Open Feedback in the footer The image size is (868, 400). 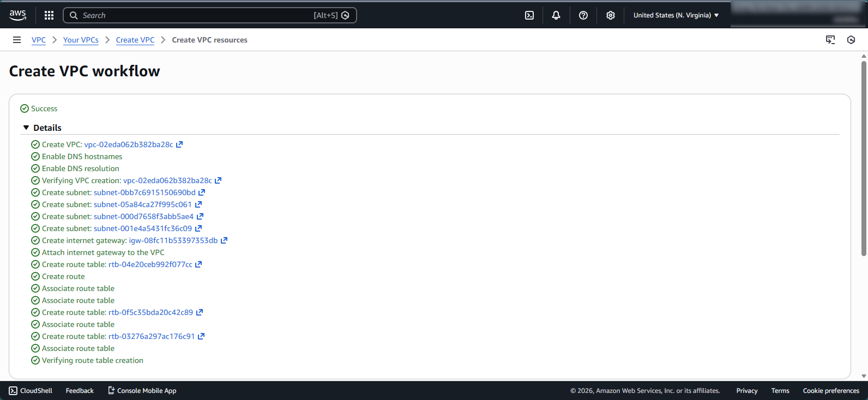tap(80, 391)
